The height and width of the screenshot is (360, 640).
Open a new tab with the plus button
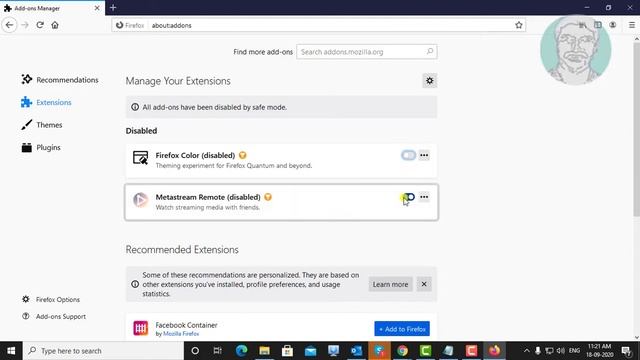pyautogui.click(x=113, y=8)
